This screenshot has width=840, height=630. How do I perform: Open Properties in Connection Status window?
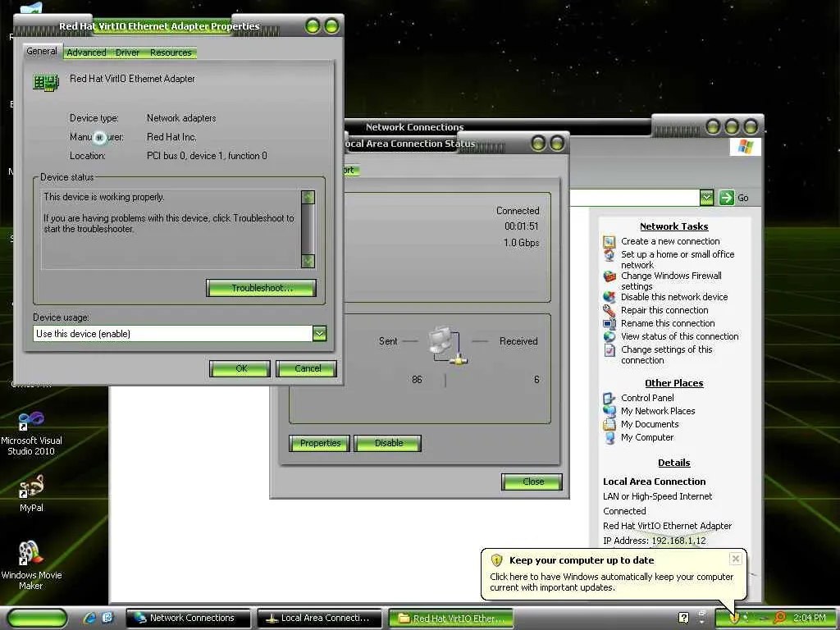tap(320, 443)
